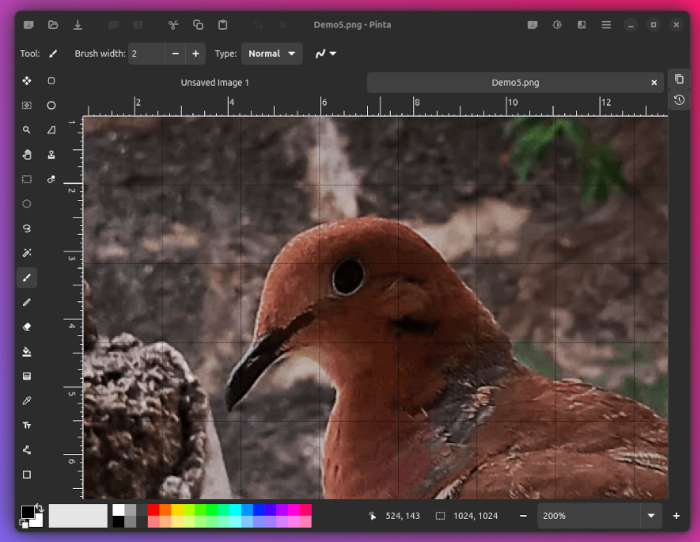Activate the Text tool
Image resolution: width=700 pixels, height=542 pixels.
pyautogui.click(x=27, y=425)
